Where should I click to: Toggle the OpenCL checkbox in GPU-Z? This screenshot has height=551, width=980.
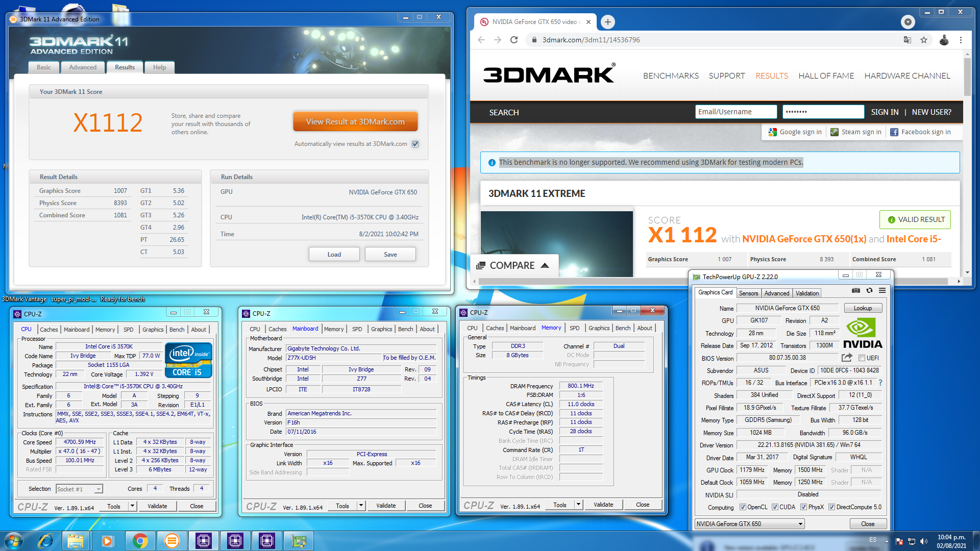tap(743, 507)
